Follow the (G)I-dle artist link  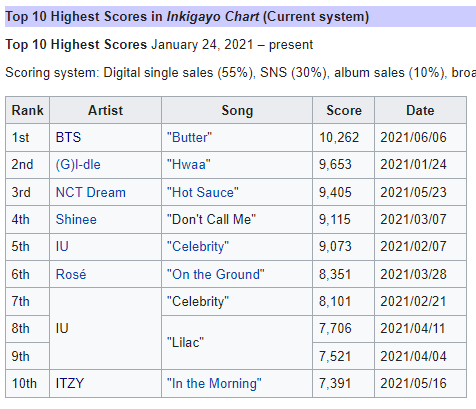click(78, 165)
